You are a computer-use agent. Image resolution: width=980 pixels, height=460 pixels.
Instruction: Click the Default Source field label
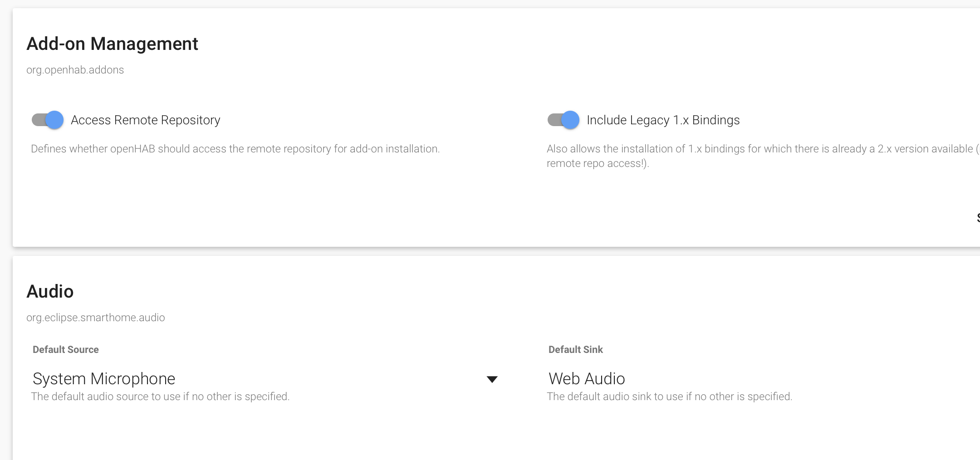tap(65, 349)
